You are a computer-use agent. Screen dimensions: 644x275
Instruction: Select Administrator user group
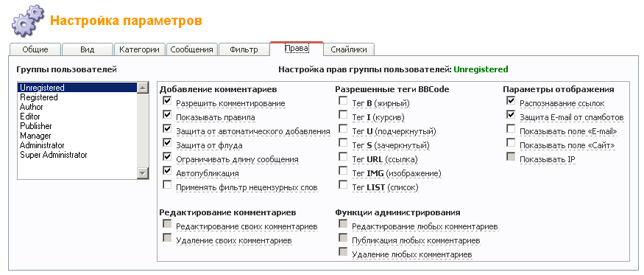pos(77,145)
